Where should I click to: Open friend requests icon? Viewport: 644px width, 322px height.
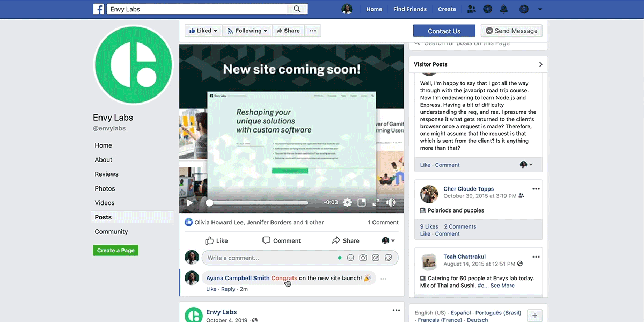[x=471, y=9]
